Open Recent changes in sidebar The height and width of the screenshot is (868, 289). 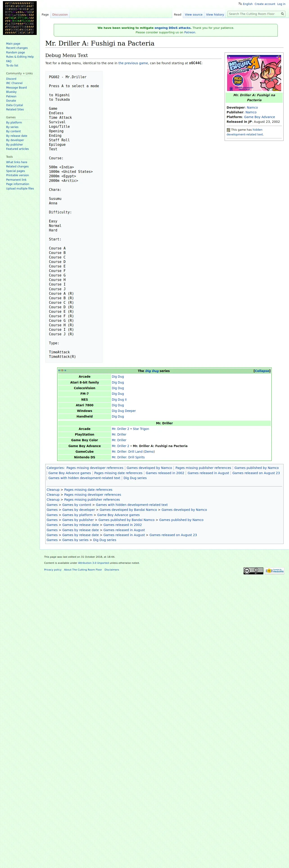coord(17,48)
